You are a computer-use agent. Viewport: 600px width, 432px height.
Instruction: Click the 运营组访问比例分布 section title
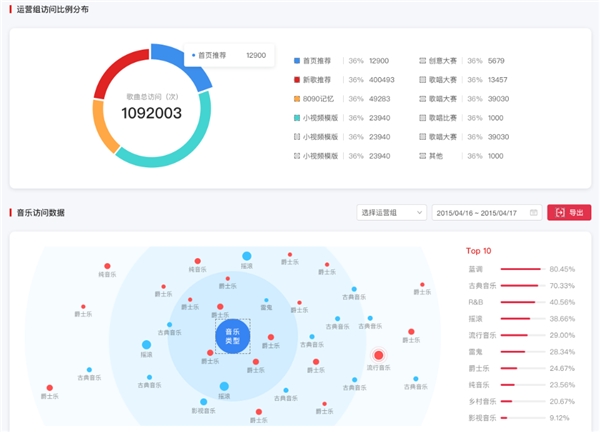tap(52, 9)
